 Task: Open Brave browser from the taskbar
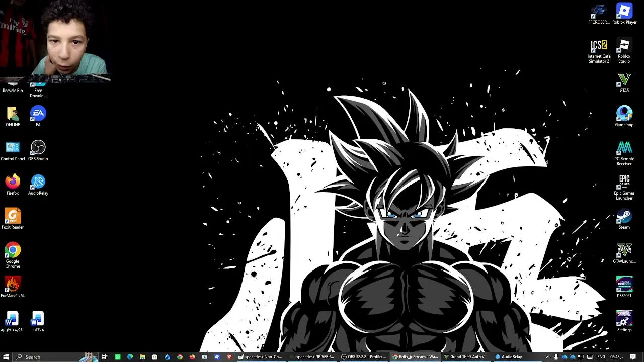coord(229,357)
